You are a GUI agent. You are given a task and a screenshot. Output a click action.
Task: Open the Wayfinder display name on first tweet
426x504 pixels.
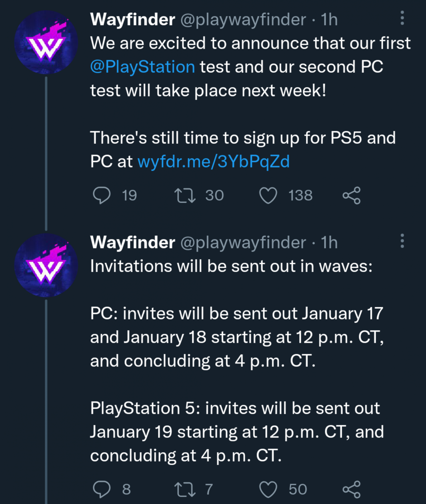(132, 19)
